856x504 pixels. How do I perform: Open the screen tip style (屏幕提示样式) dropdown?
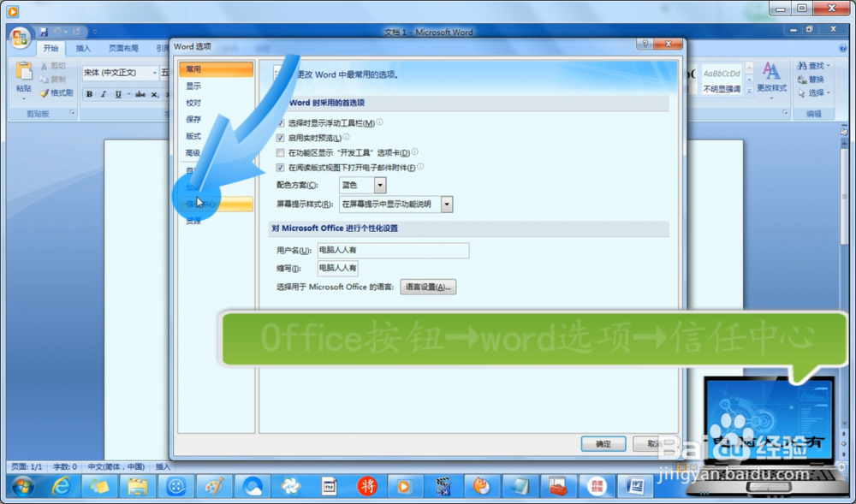[x=447, y=205]
